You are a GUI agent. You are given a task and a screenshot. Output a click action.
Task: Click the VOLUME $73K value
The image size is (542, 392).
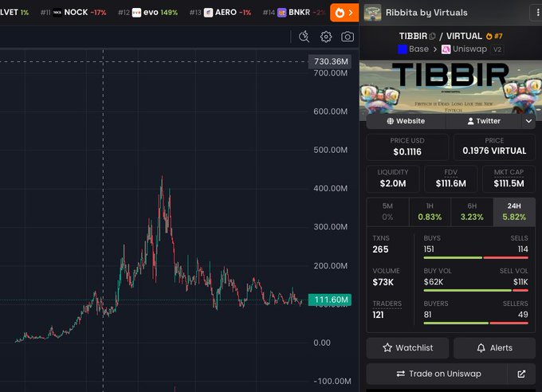(383, 282)
